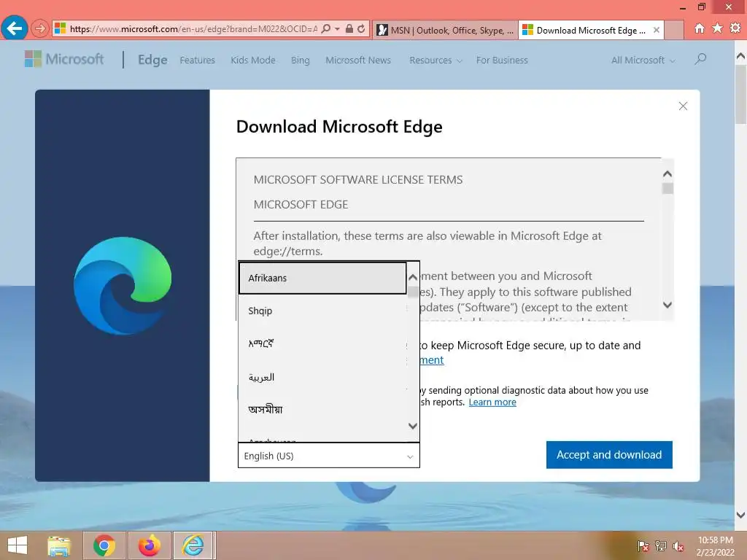
Task: Open the Kids Mode nav link
Action: (253, 61)
